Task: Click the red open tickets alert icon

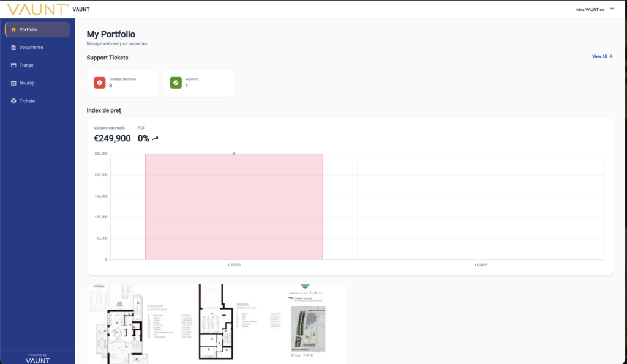Action: click(99, 83)
